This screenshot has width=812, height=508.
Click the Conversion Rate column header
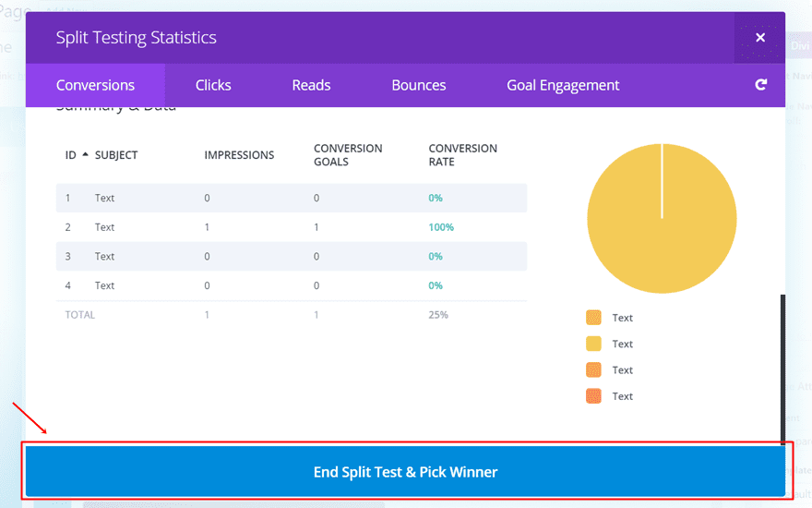[462, 154]
